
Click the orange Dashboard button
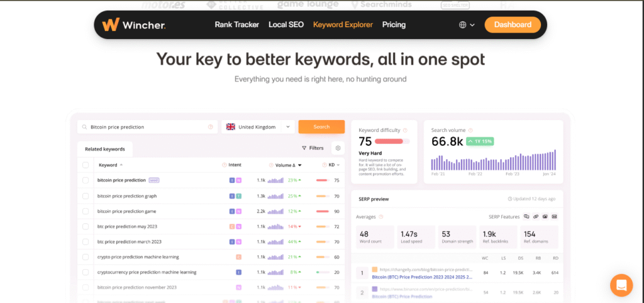[513, 25]
